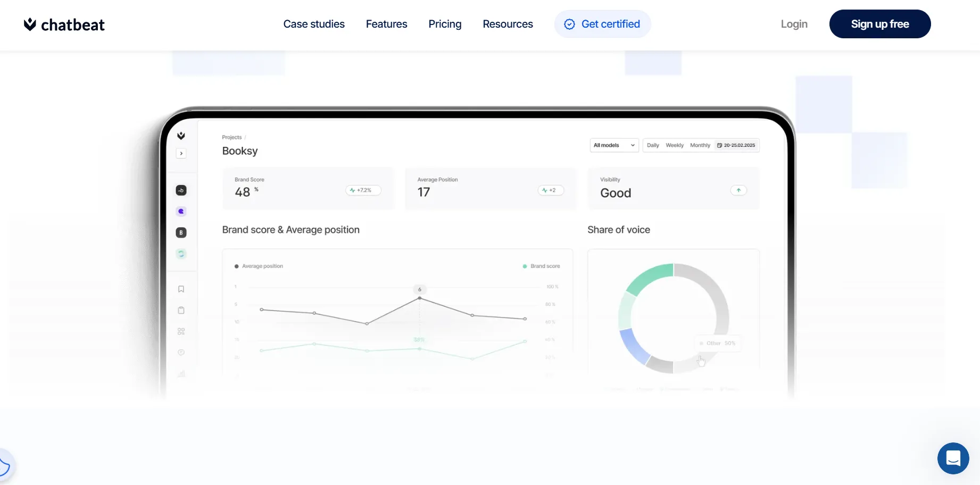Switch to the Daily view
Screen dimensions: 980x485
tap(653, 145)
